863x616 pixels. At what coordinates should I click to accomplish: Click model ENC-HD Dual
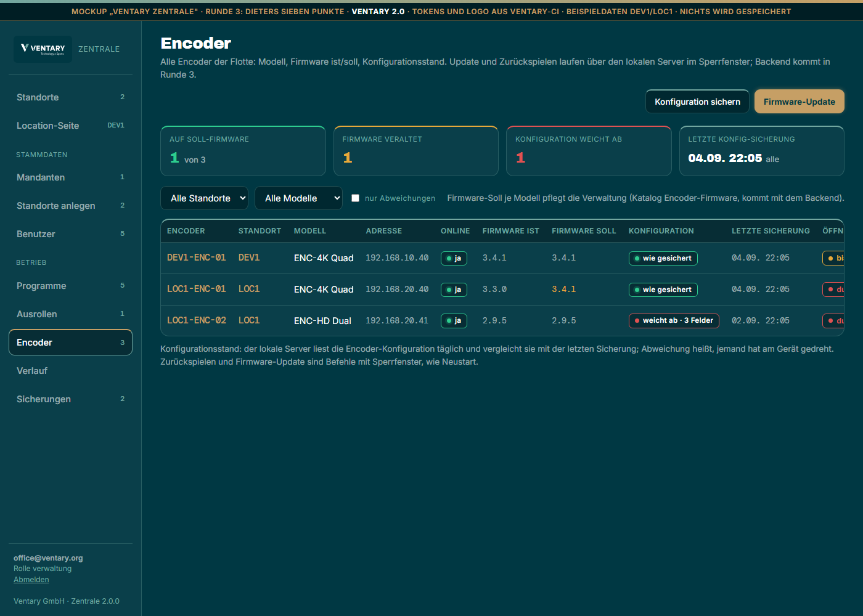[322, 321]
